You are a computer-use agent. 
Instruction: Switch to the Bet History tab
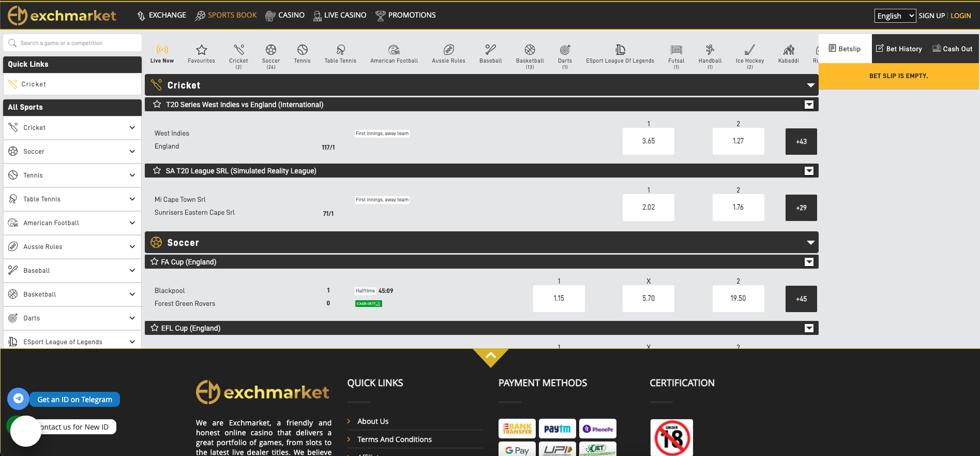[899, 49]
